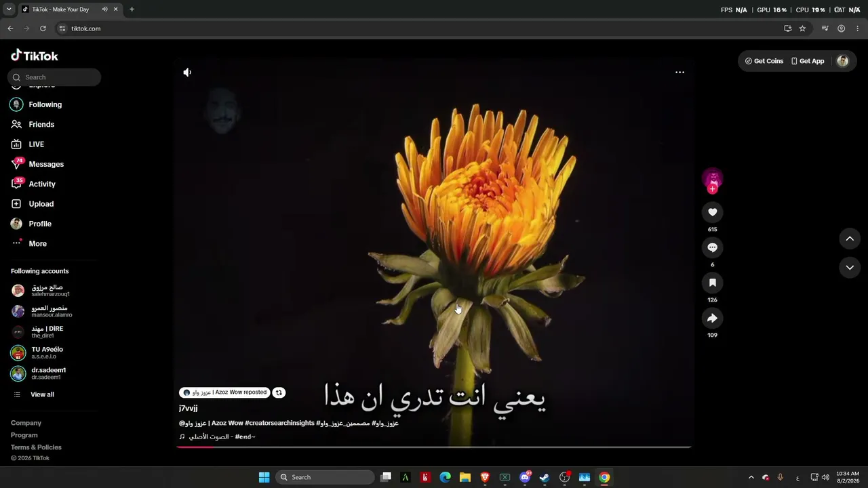Viewport: 868px width, 488px height.
Task: Open the taskbar volume control
Action: tap(825, 477)
